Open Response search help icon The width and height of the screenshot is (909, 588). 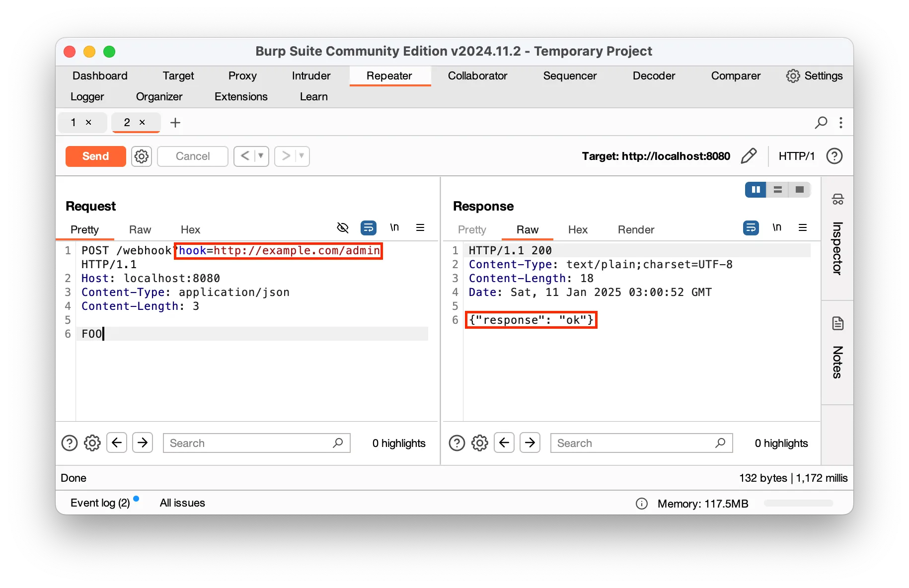(457, 443)
